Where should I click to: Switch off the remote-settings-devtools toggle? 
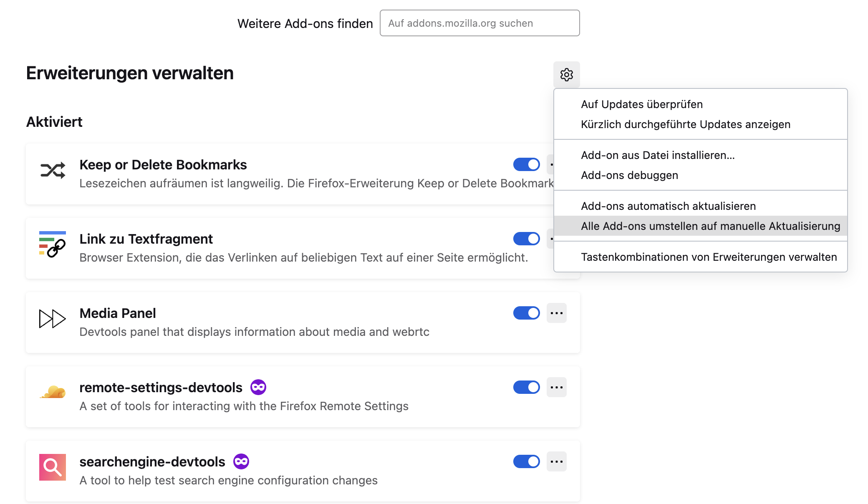(526, 387)
